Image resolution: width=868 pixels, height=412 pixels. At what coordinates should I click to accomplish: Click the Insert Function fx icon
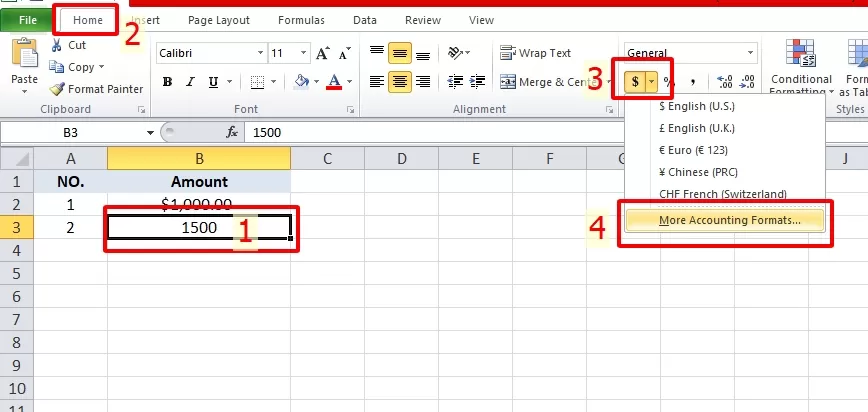click(x=232, y=132)
